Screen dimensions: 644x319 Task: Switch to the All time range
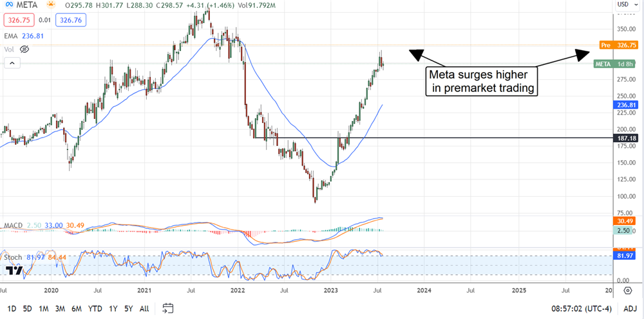[x=144, y=308]
